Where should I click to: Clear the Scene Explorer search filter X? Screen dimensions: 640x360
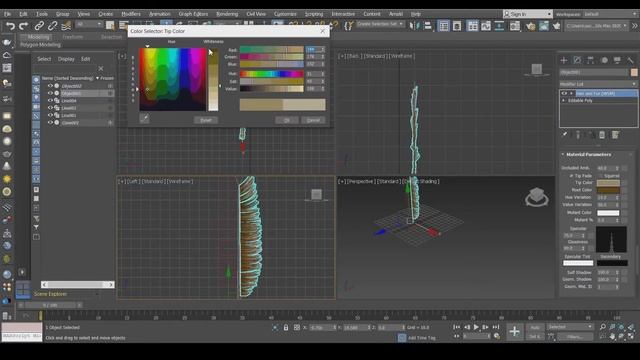pos(101,69)
